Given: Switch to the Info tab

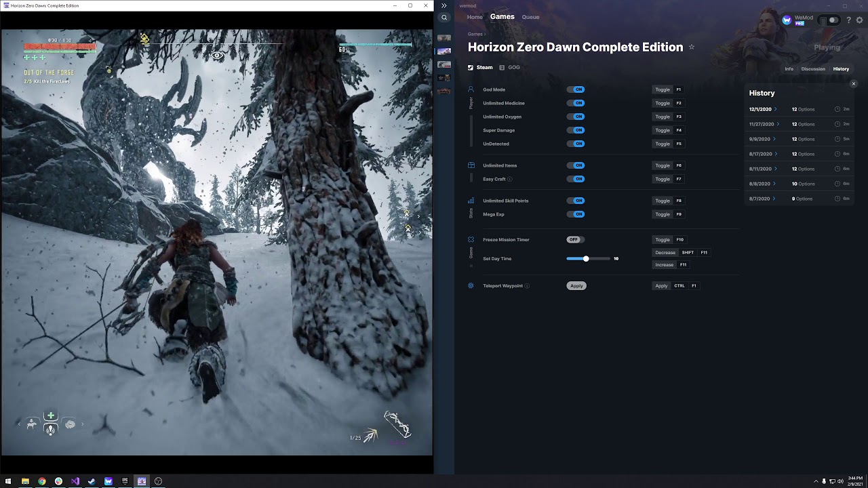Looking at the screenshot, I should 789,69.
